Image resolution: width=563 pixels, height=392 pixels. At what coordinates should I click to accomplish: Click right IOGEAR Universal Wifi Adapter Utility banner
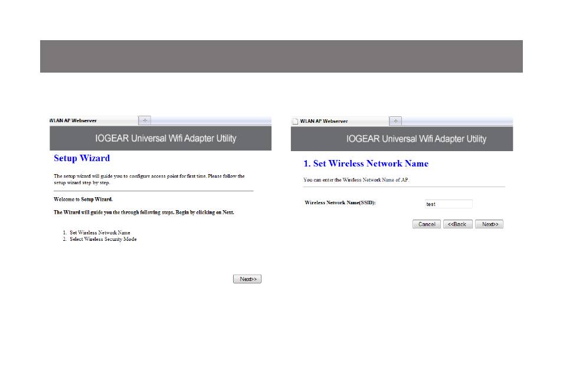pyautogui.click(x=402, y=139)
